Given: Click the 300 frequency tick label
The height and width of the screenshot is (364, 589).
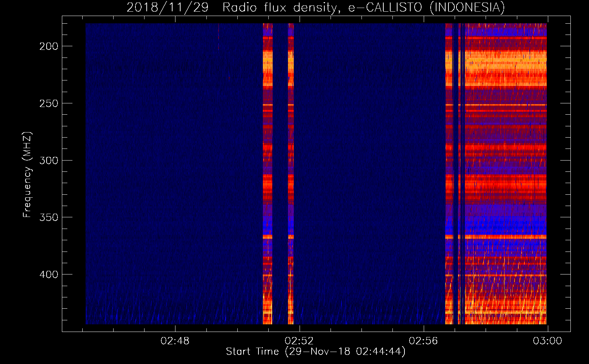Looking at the screenshot, I should 49,161.
